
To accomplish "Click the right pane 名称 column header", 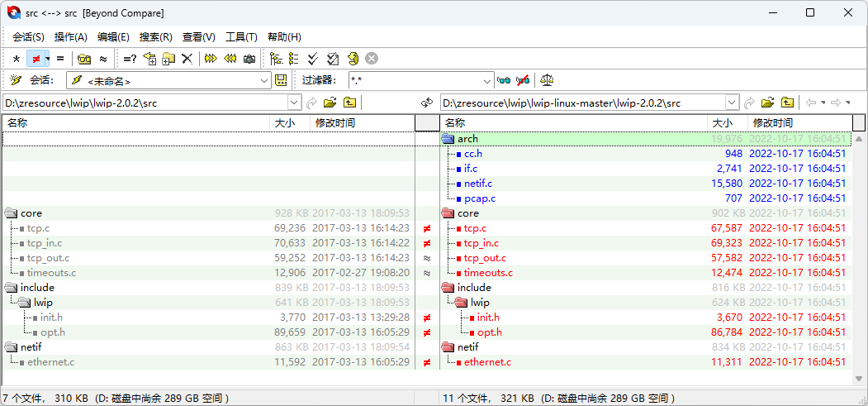I will 573,123.
